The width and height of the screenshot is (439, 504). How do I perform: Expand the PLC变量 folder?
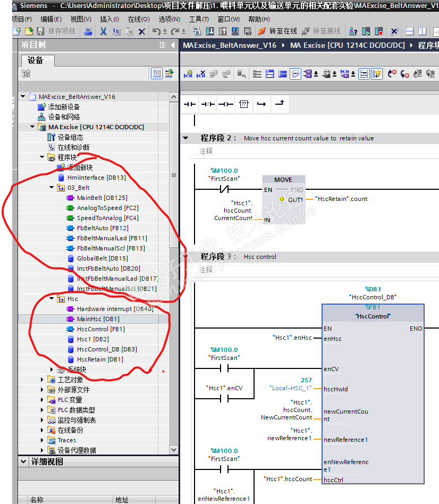click(x=42, y=400)
